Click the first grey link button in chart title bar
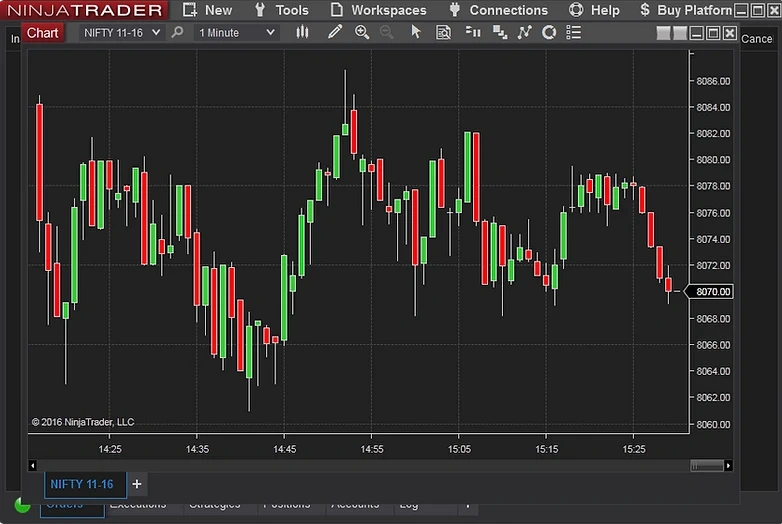 [x=663, y=33]
